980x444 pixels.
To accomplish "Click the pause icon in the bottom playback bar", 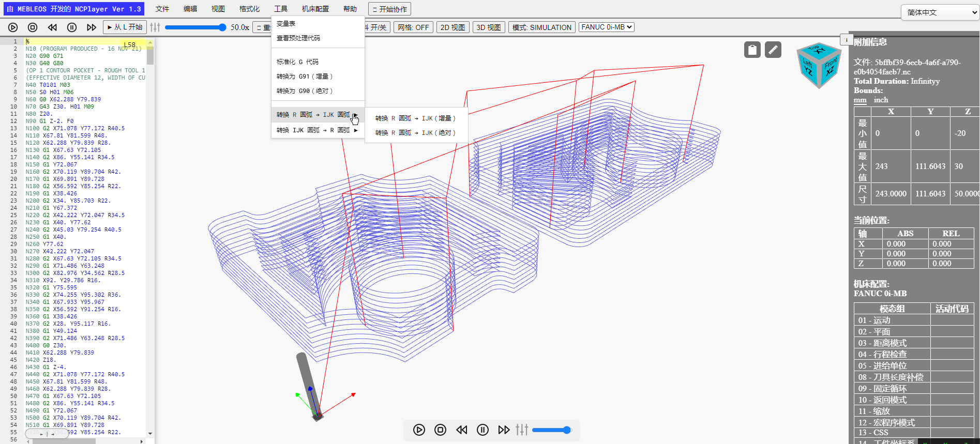I will click(483, 430).
